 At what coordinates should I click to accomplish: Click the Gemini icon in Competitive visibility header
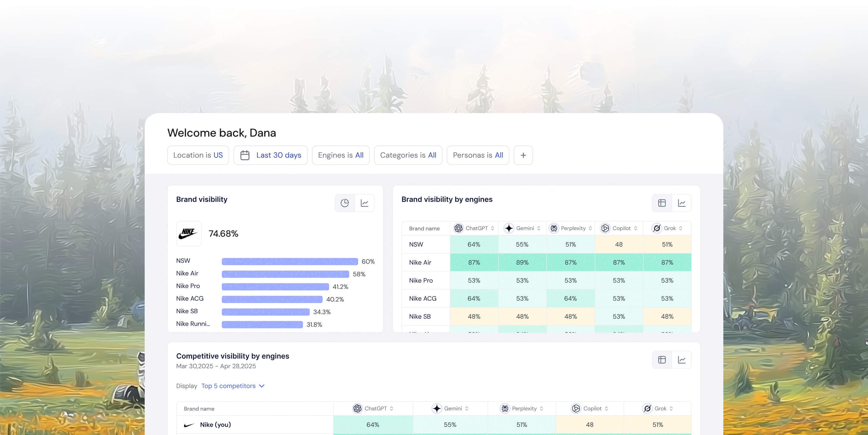[x=437, y=408]
